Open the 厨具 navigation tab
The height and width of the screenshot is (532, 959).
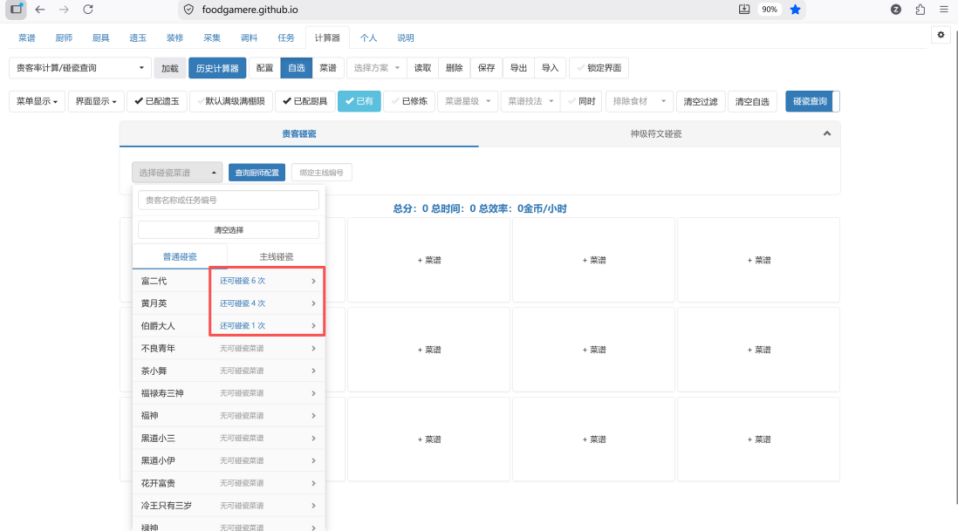[101, 38]
